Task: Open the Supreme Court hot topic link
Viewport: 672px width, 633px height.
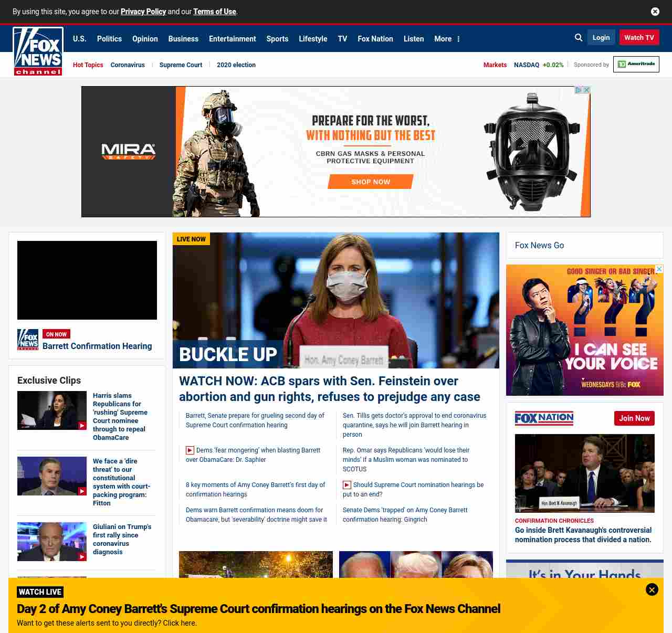Action: coord(181,65)
